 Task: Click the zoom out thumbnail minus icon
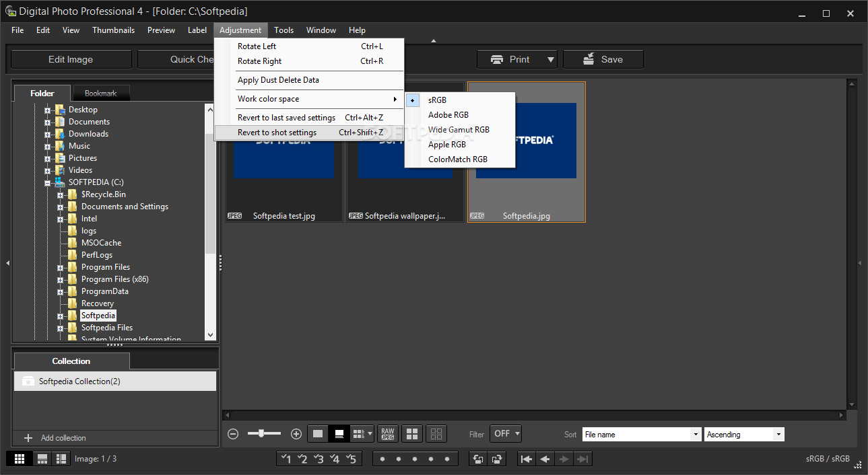point(233,434)
